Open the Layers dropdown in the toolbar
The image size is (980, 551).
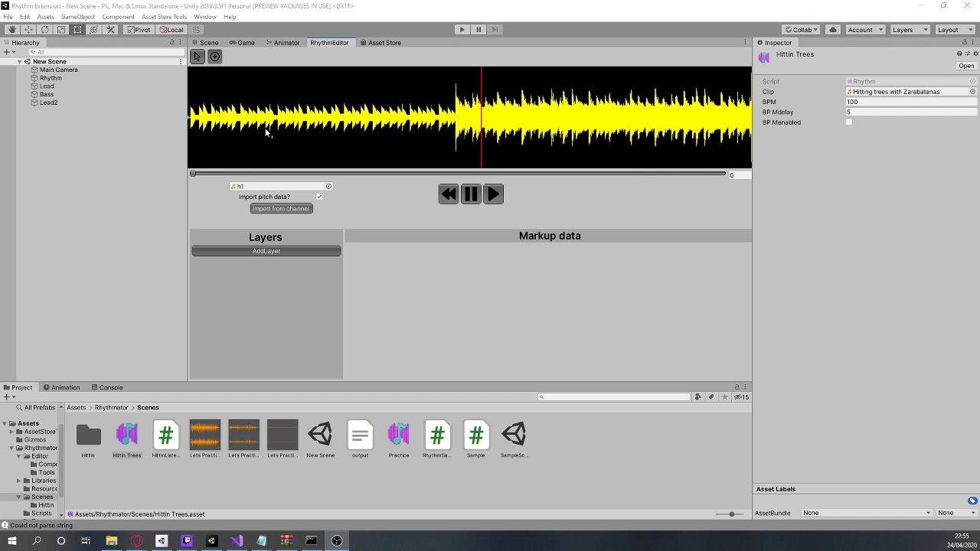pos(910,30)
